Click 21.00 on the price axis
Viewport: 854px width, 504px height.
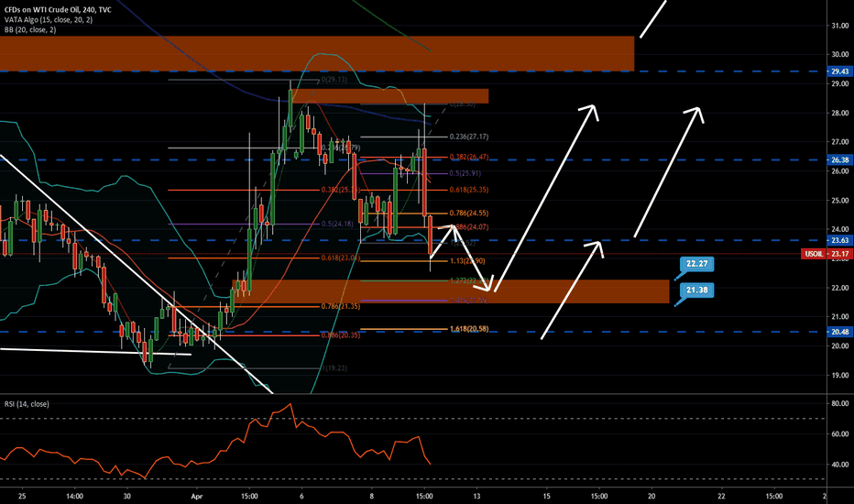(x=840, y=316)
